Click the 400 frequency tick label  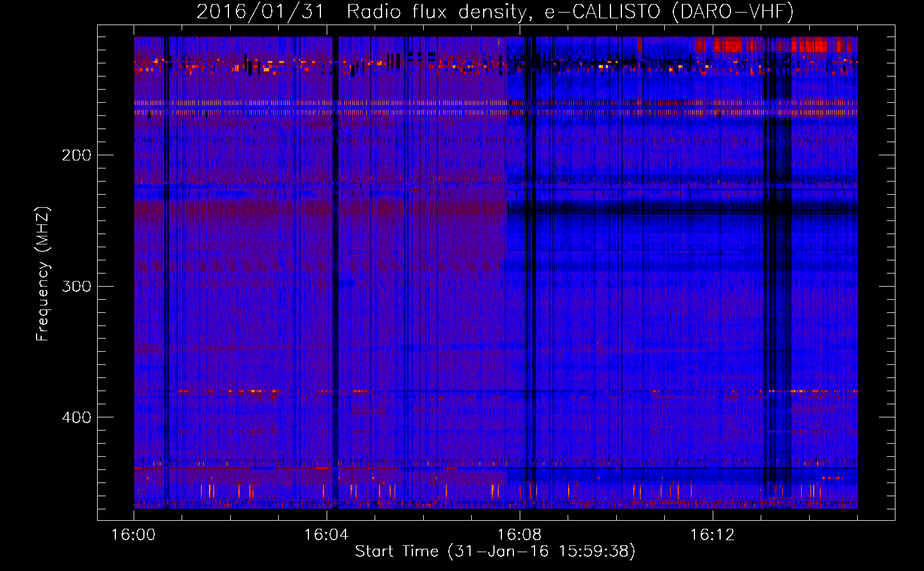(x=77, y=417)
